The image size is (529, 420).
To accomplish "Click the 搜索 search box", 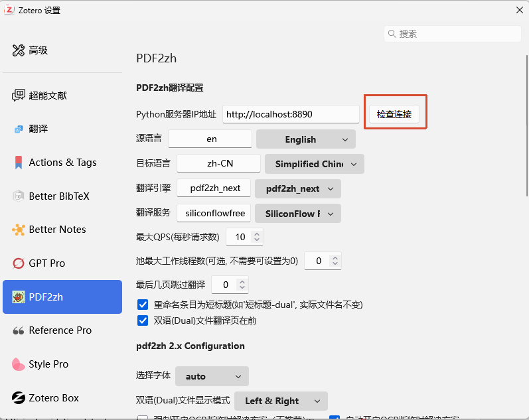I will [453, 34].
